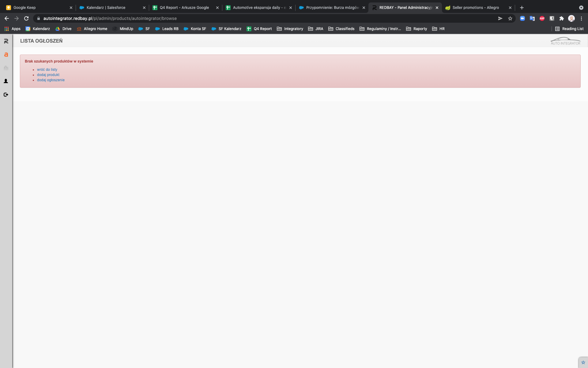Open the AdBlock Plus extension
Viewport: 588px width, 368px height.
click(542, 18)
